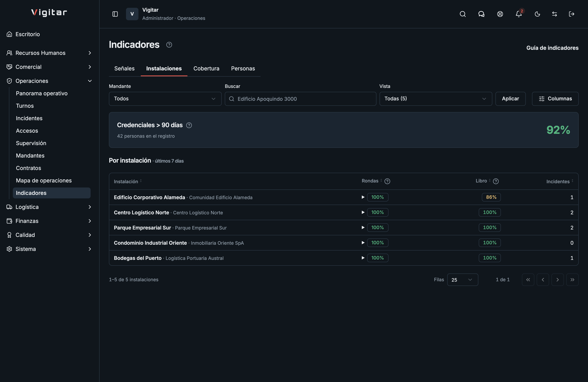The image size is (588, 382).
Task: Open the Vista dropdown showing Todas (5)
Action: tap(436, 99)
